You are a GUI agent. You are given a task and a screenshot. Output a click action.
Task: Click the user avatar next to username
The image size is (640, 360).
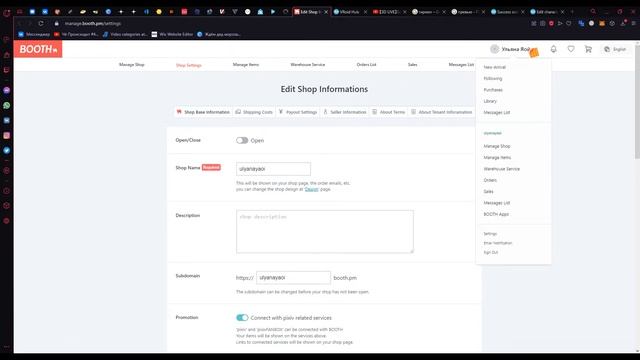pos(494,49)
